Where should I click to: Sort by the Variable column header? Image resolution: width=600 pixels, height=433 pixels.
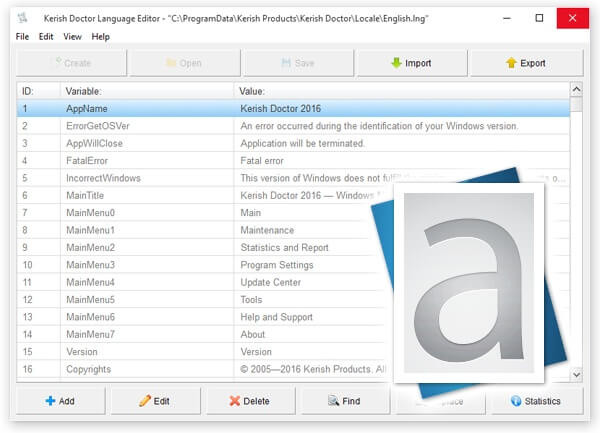[147, 91]
